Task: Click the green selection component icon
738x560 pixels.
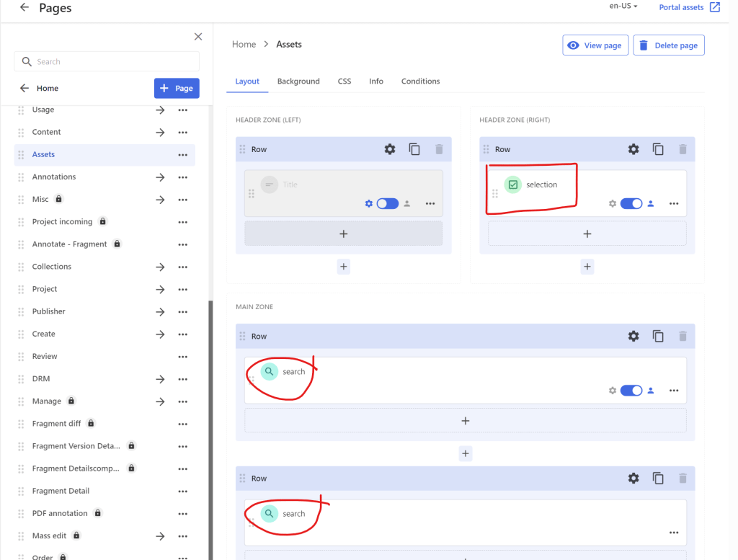Action: pos(512,185)
